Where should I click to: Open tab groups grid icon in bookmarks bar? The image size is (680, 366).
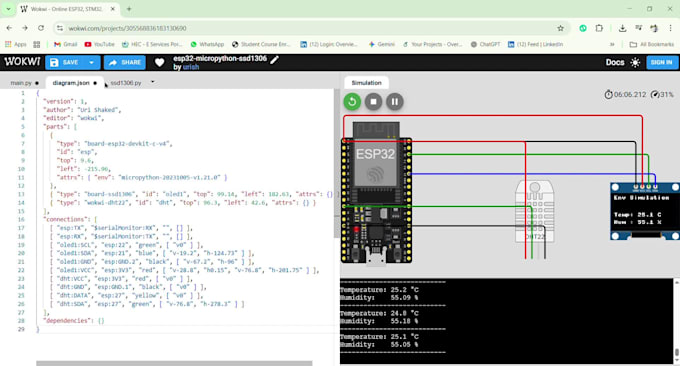pyautogui.click(x=36, y=44)
